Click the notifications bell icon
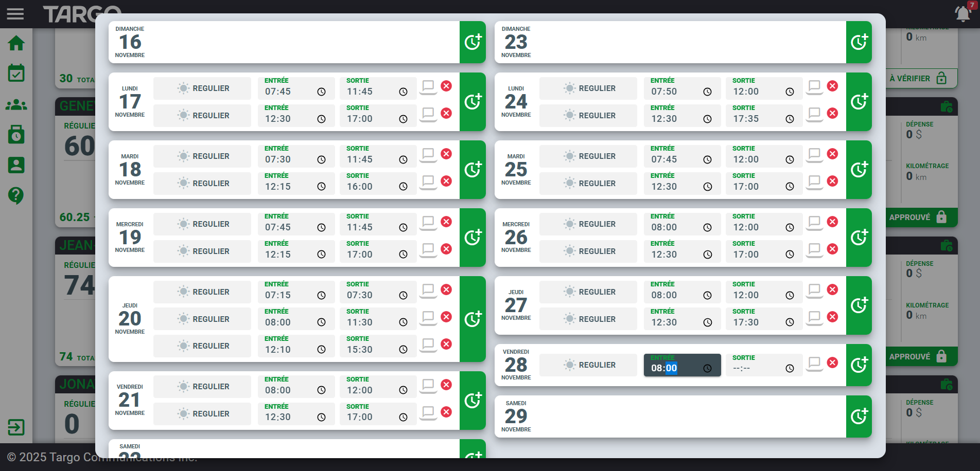980x471 pixels. 962,13
